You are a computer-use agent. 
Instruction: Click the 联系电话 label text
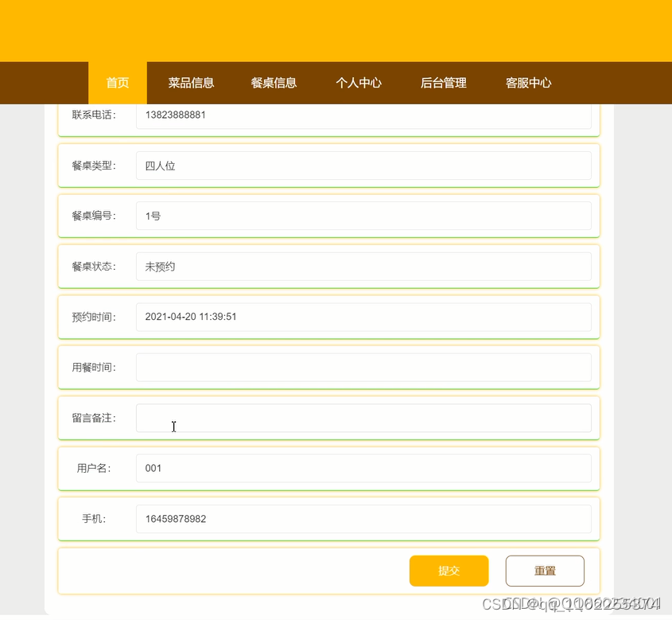click(x=94, y=115)
